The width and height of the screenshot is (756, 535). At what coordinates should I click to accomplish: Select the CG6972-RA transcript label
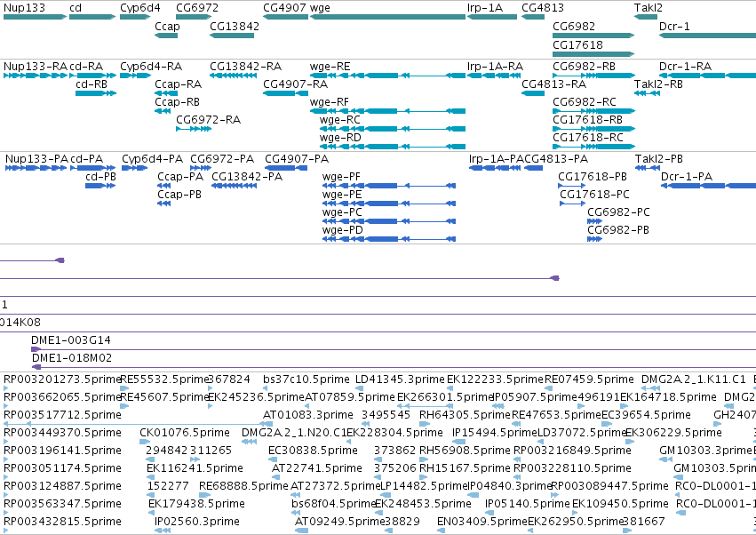click(208, 120)
